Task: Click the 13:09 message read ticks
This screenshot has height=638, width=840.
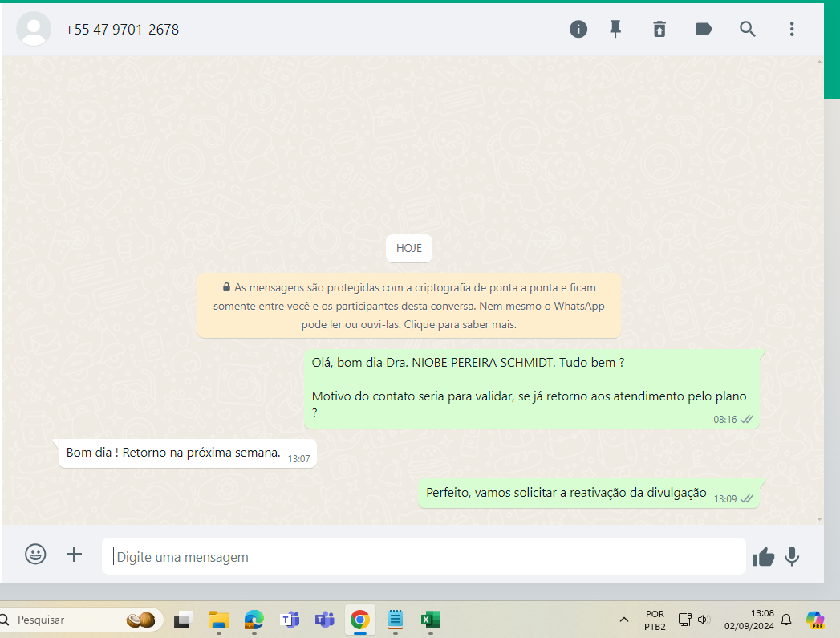Action: coord(747,498)
